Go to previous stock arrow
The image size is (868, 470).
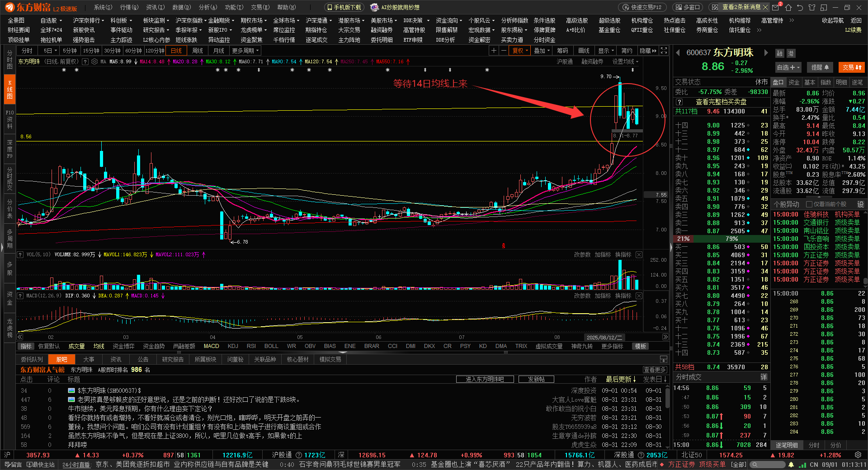[678, 53]
